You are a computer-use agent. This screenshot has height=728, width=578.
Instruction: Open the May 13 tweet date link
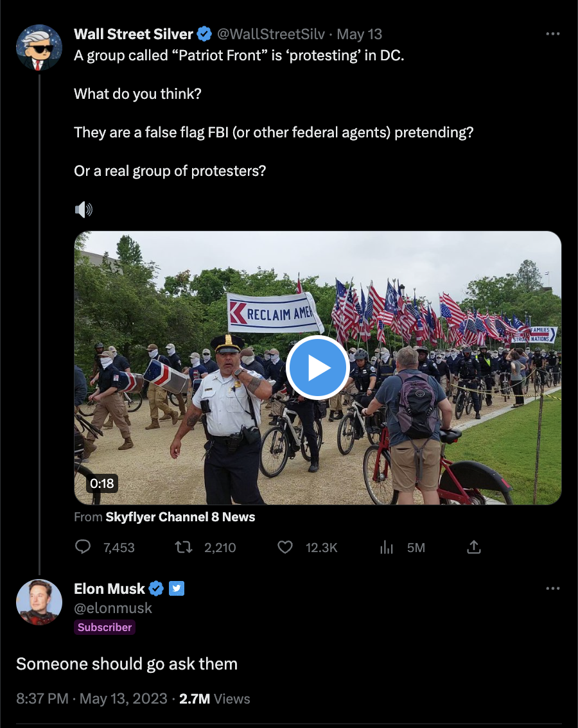pyautogui.click(x=359, y=34)
